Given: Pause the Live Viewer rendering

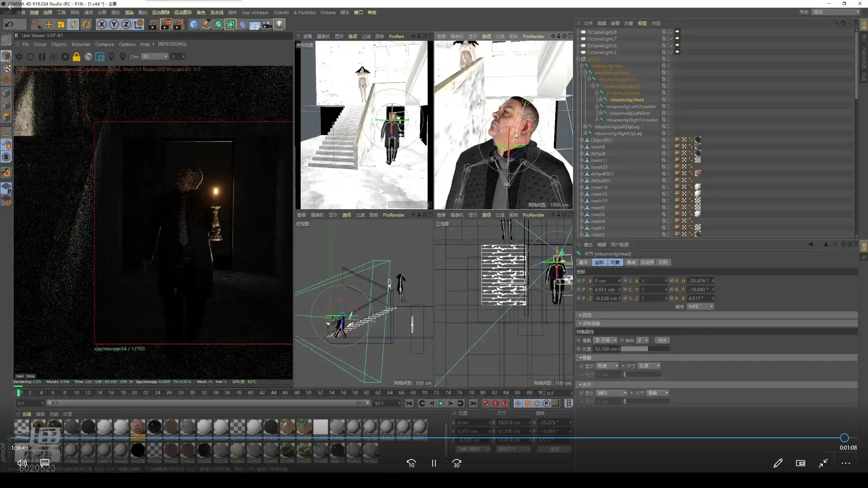Looking at the screenshot, I should [x=42, y=57].
